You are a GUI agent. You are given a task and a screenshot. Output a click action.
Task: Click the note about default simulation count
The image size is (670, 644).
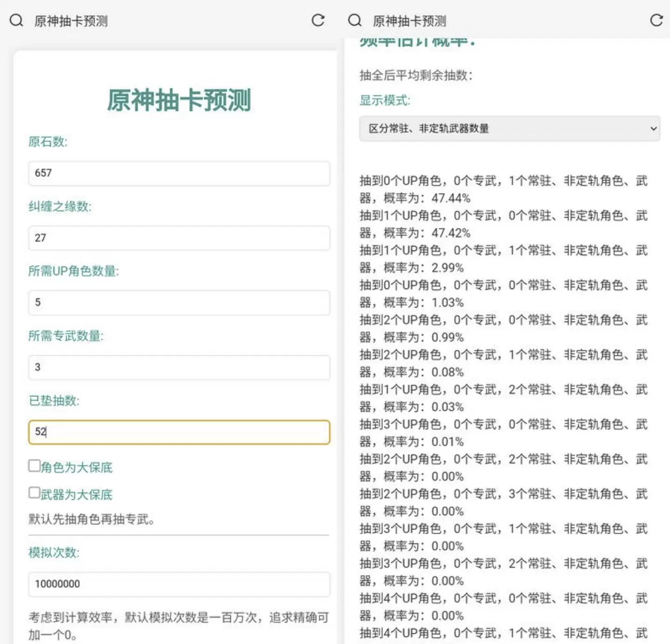tap(179, 626)
